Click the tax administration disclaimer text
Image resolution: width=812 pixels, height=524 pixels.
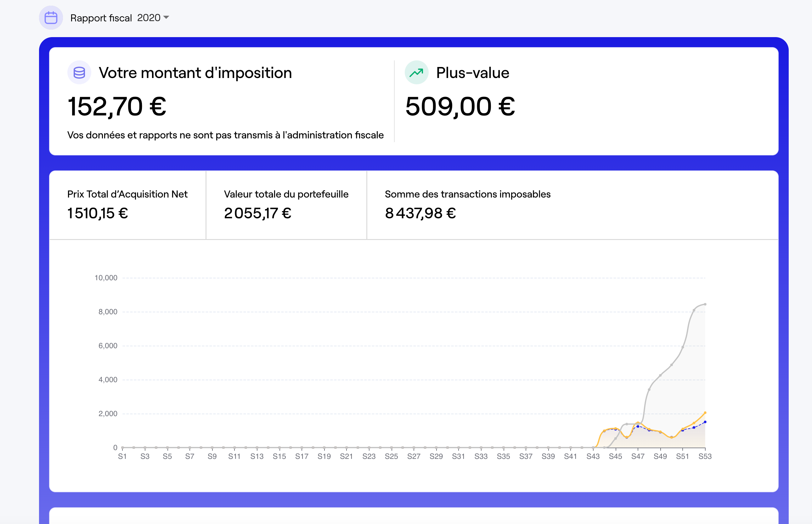pyautogui.click(x=225, y=135)
